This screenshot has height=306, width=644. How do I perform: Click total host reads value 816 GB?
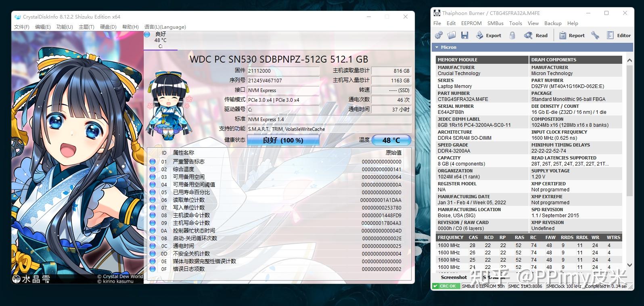coord(391,71)
